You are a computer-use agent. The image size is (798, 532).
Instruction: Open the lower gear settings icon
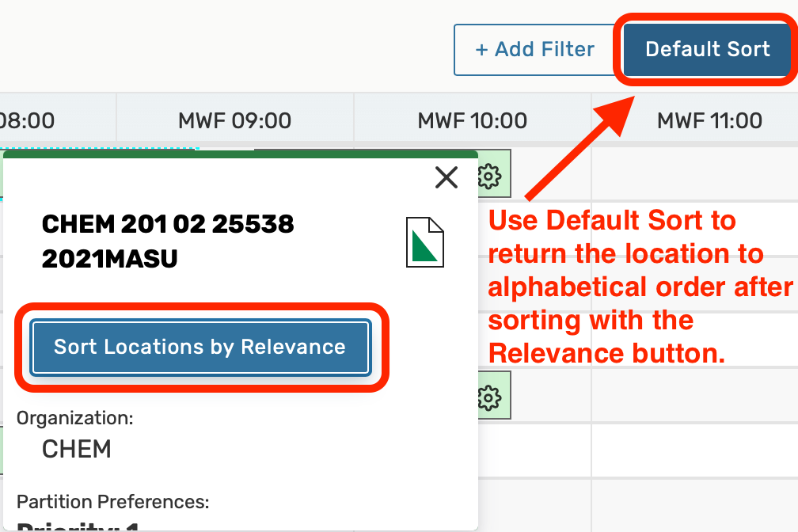point(491,395)
